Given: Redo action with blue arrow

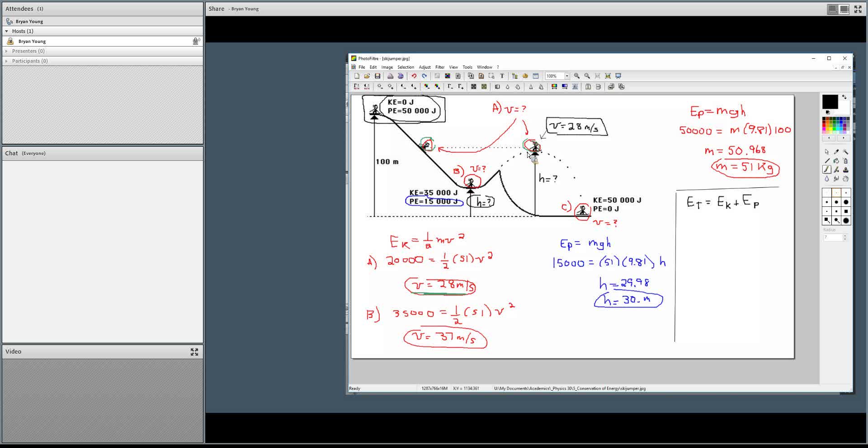Looking at the screenshot, I should click(424, 76).
